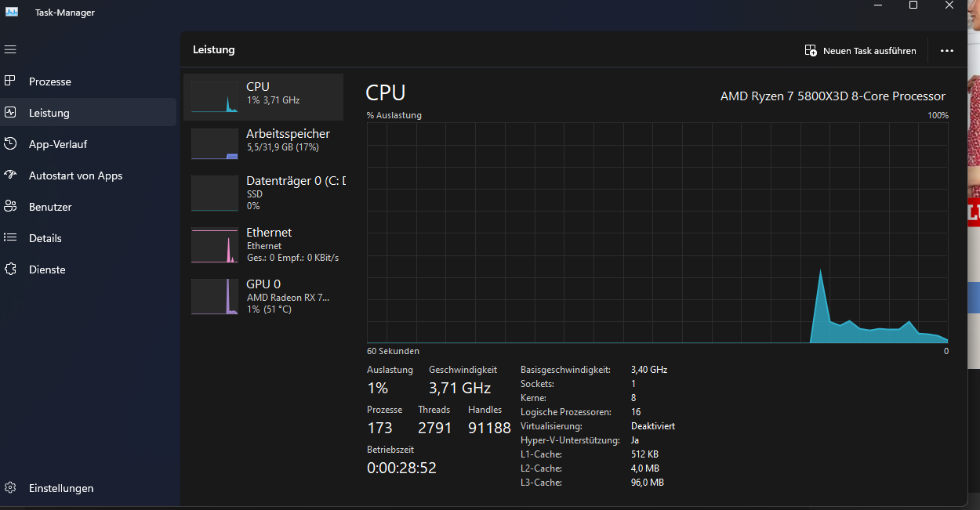Image resolution: width=980 pixels, height=510 pixels.
Task: Click the % Auslastung graph label
Action: (394, 115)
